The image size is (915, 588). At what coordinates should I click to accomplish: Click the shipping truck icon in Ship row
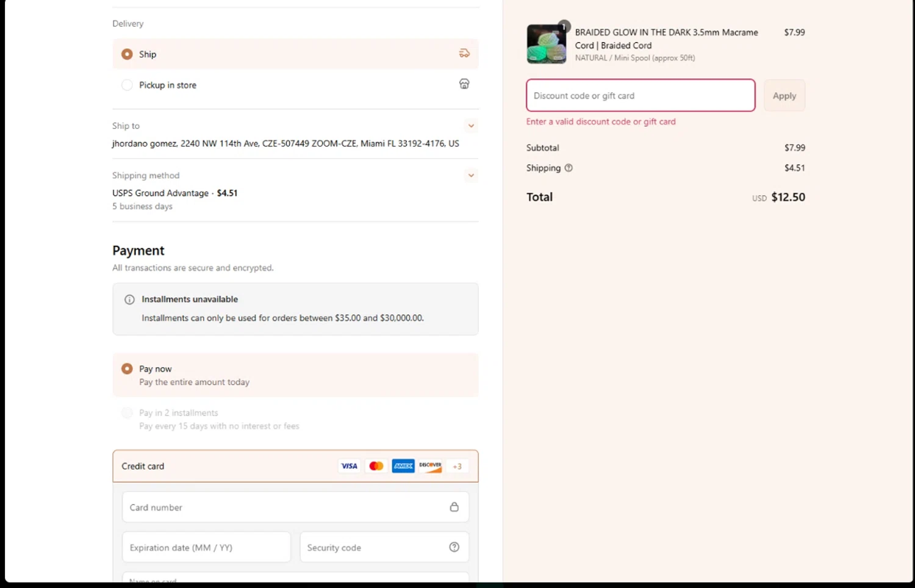click(x=464, y=54)
